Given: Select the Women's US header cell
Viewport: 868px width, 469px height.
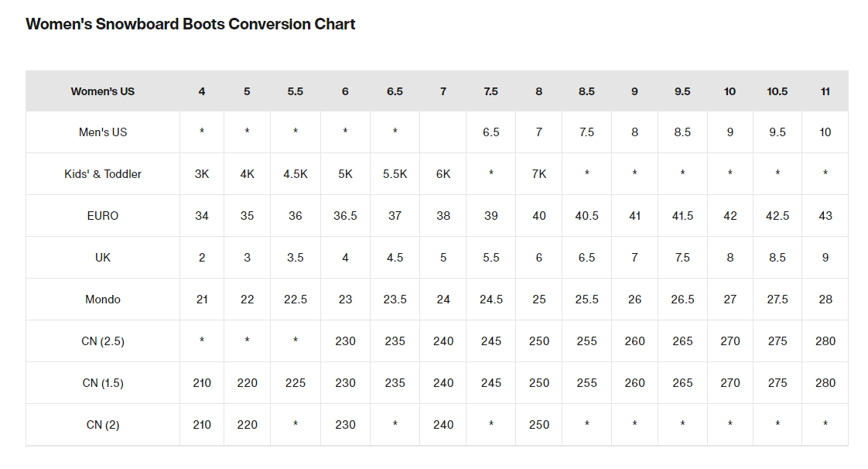Looking at the screenshot, I should 102,91.
